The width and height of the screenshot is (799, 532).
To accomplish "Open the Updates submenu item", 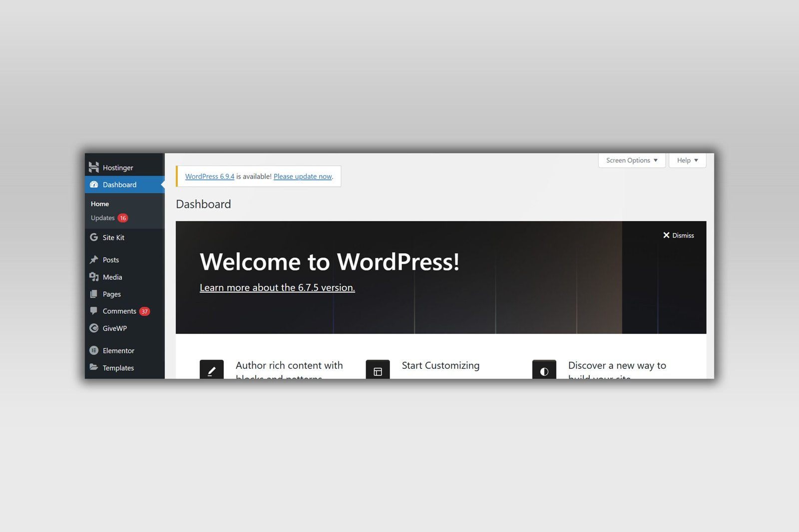I will coord(103,218).
